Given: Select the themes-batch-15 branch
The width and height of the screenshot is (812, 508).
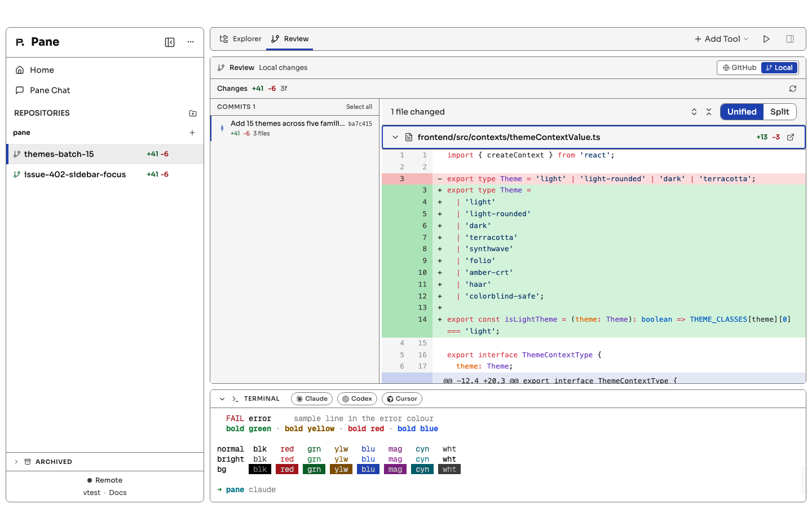Looking at the screenshot, I should (x=105, y=154).
